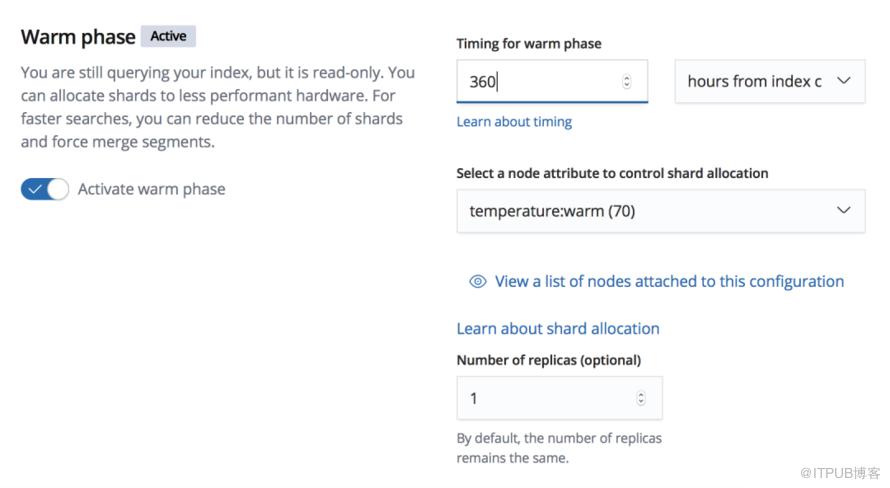Click the Warm phase heading

coord(78,37)
